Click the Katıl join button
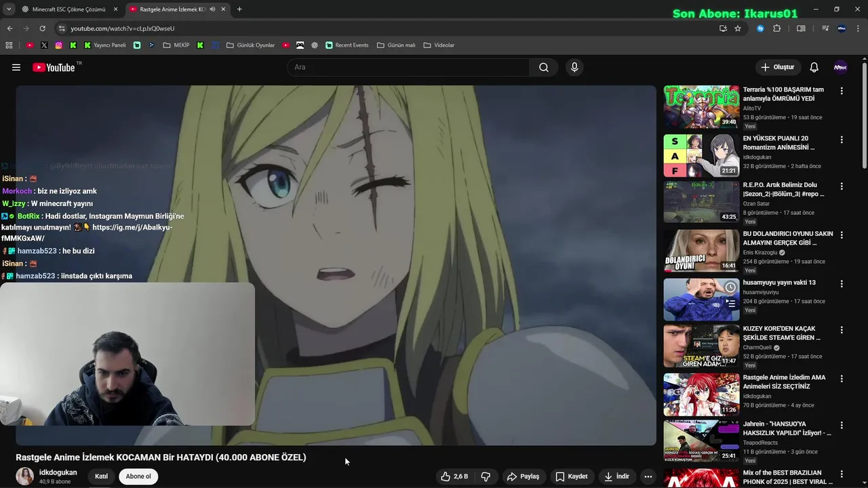The image size is (868, 488). [101, 476]
